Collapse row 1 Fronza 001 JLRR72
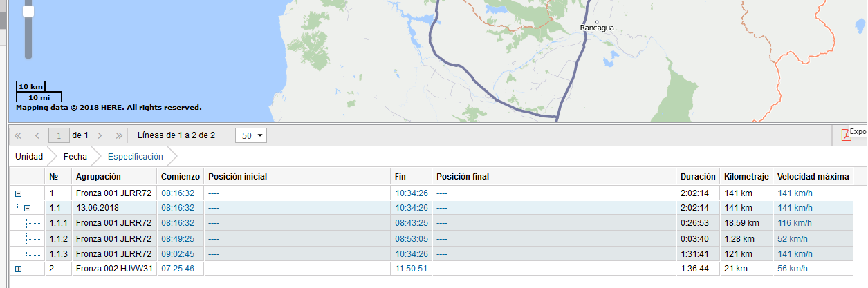868x288 pixels. [x=19, y=193]
